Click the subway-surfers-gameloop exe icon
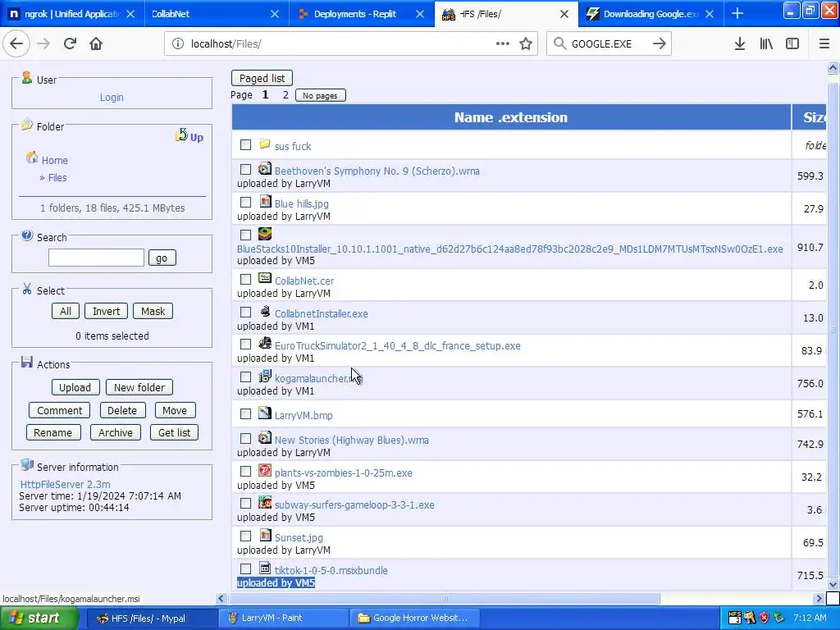The width and height of the screenshot is (840, 630). (265, 503)
